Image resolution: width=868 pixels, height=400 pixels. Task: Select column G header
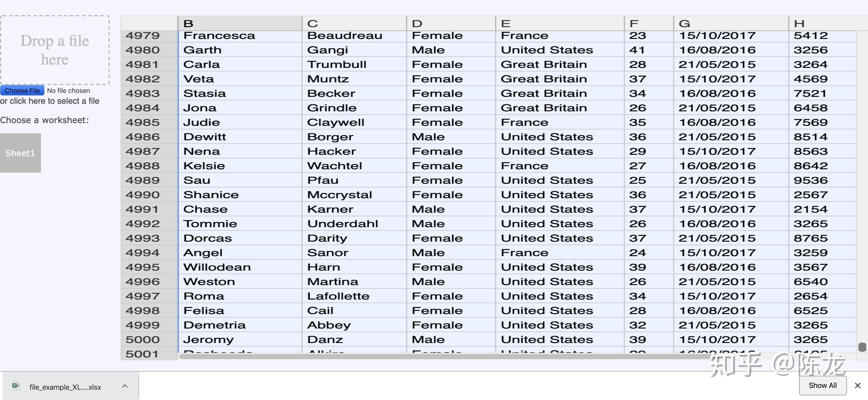click(x=730, y=23)
